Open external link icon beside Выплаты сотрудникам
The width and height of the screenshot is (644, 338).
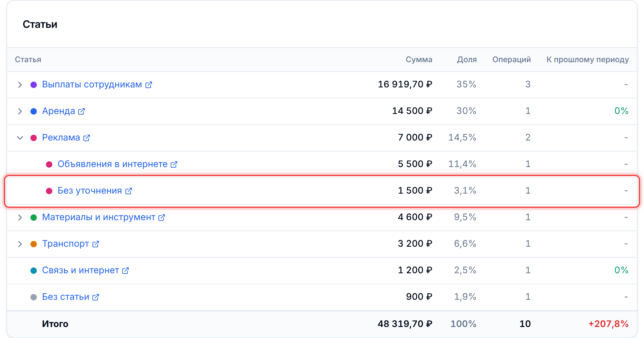click(x=149, y=85)
